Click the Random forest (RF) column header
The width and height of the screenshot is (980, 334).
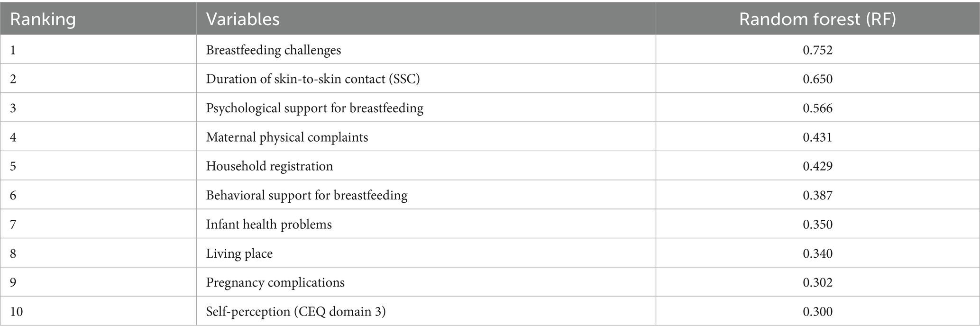(x=817, y=19)
